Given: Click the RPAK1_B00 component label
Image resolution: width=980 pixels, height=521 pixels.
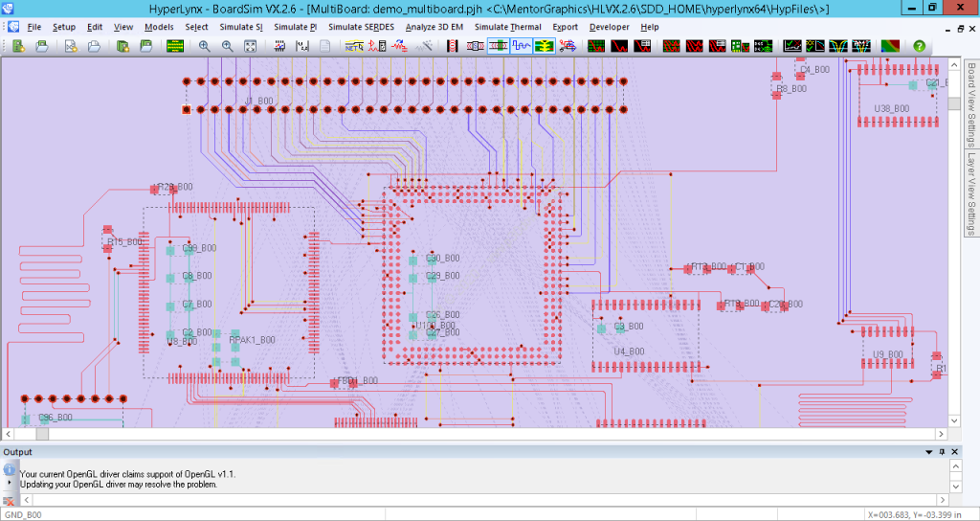Looking at the screenshot, I should (252, 340).
